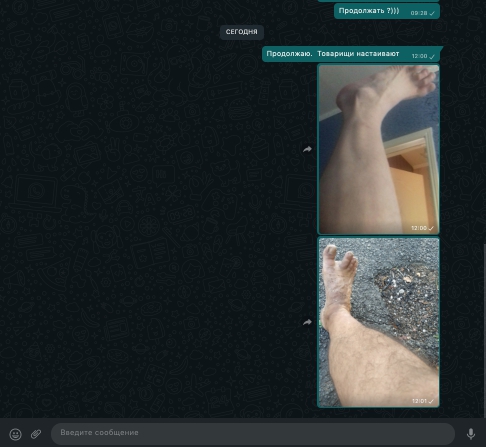Forward the asphalt foot photo
The image size is (486, 447).
click(307, 322)
